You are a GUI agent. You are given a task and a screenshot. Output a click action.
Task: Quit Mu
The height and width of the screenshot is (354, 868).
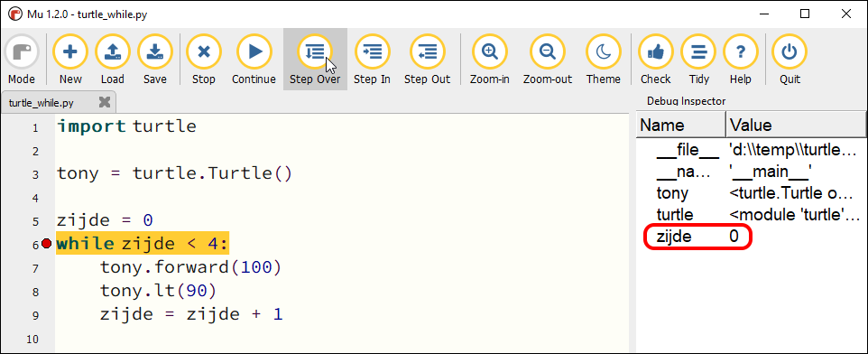790,60
